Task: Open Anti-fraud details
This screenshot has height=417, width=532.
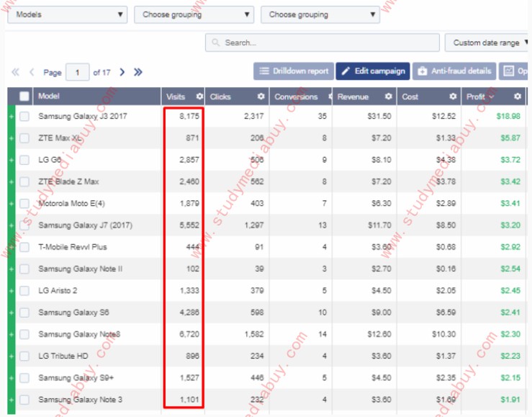Action: 454,71
